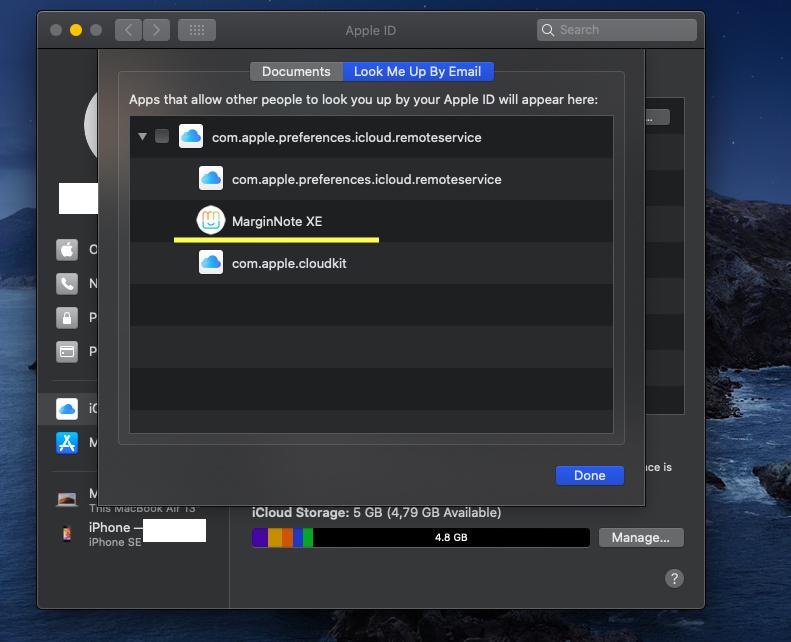Image resolution: width=791 pixels, height=642 pixels.
Task: Open the payment card sidebar icon
Action: [x=67, y=352]
